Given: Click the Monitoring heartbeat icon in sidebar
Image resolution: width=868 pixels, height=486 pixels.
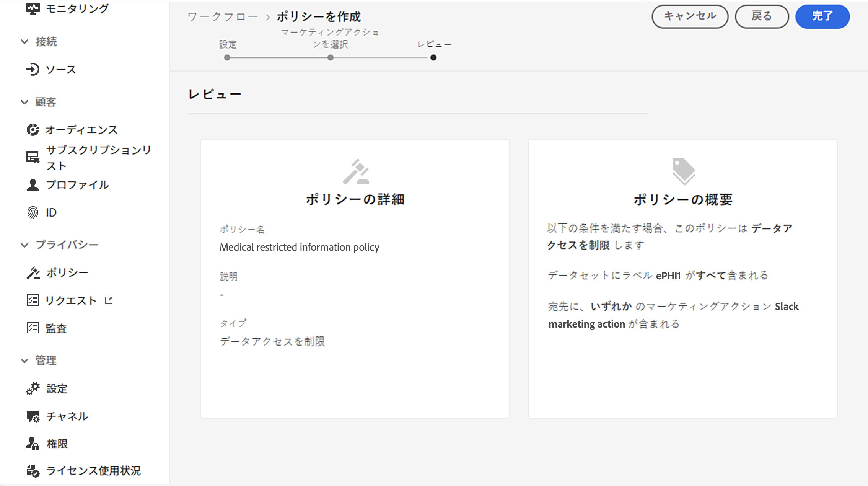Looking at the screenshot, I should 33,8.
